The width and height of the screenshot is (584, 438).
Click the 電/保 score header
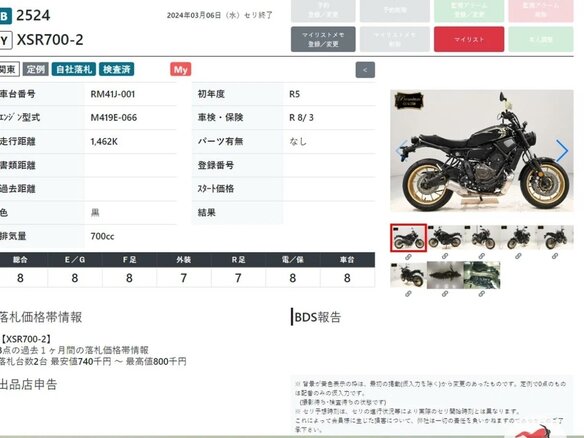(293, 260)
